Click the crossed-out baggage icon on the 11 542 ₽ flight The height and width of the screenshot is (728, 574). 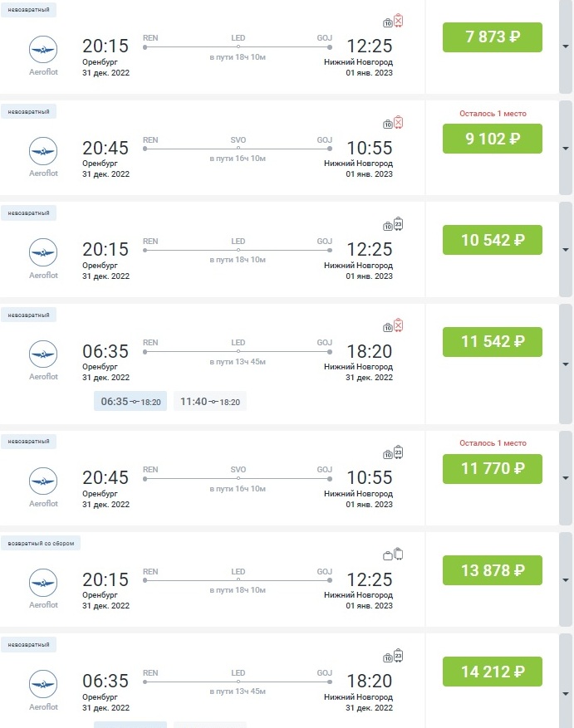(398, 325)
